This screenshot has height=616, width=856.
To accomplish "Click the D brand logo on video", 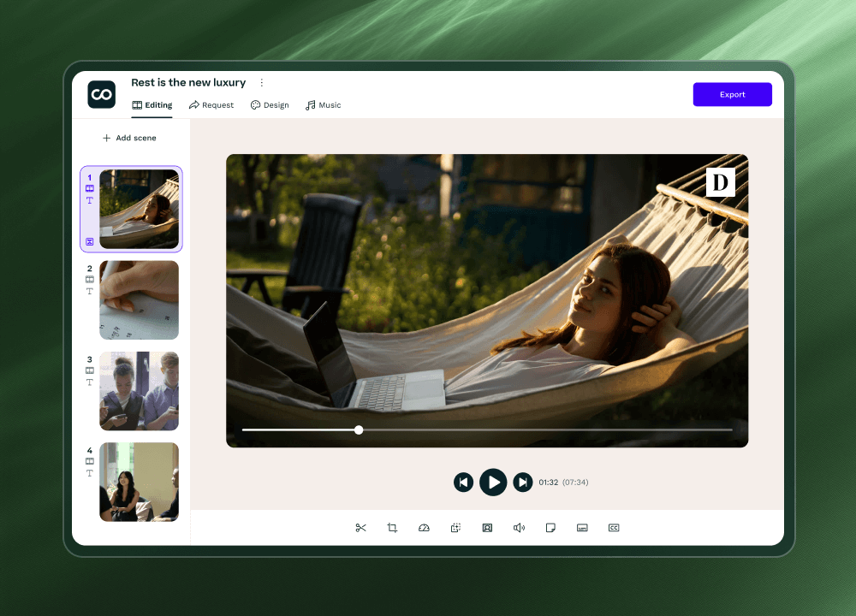I will [720, 182].
